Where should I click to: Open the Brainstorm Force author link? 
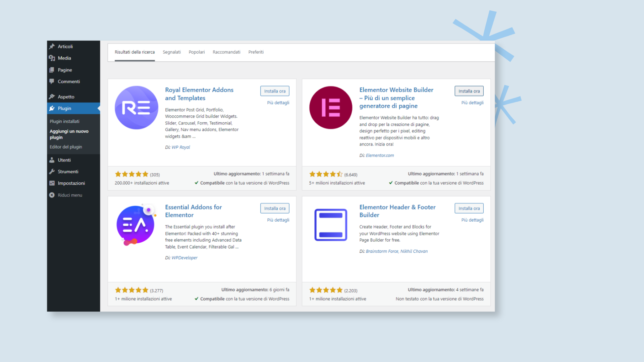tap(382, 251)
